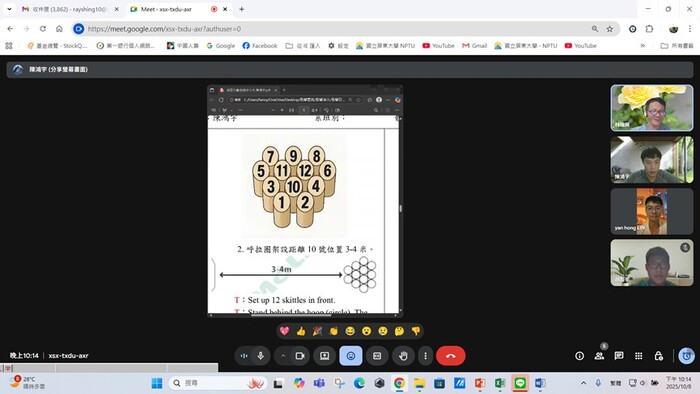Turn the camera on or off
The image size is (700, 394).
300,356
